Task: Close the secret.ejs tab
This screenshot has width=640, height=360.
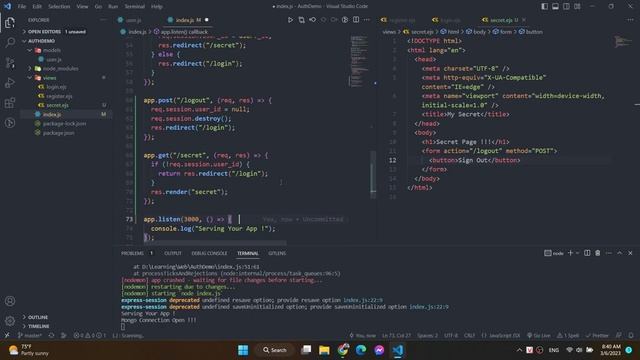Action: point(524,20)
